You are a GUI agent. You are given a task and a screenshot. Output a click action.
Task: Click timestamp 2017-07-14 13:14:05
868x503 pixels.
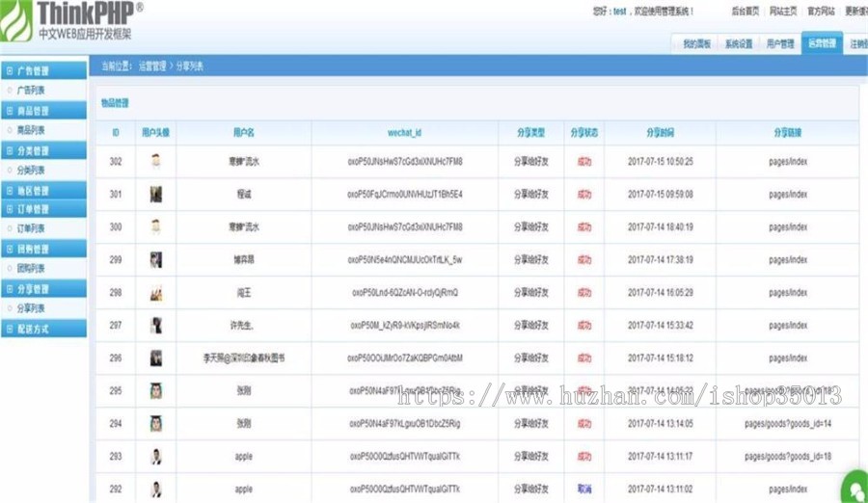(x=661, y=424)
